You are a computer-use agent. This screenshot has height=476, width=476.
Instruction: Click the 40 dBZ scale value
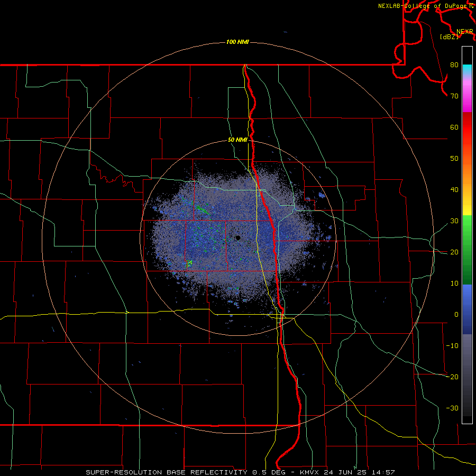(x=454, y=190)
